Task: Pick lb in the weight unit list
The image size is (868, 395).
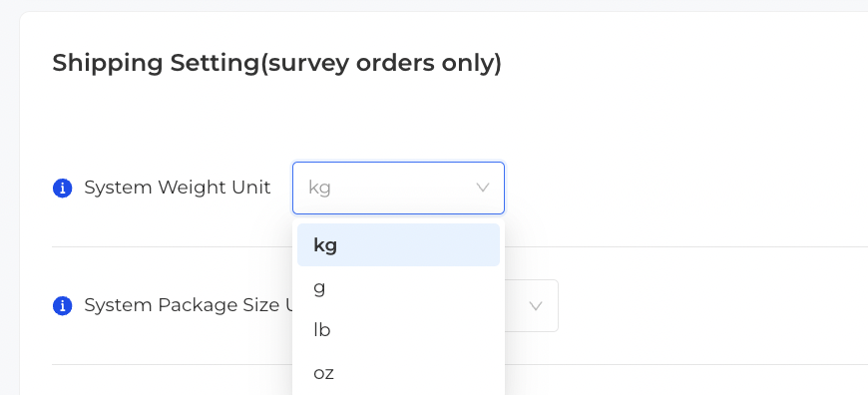Action: [x=398, y=330]
